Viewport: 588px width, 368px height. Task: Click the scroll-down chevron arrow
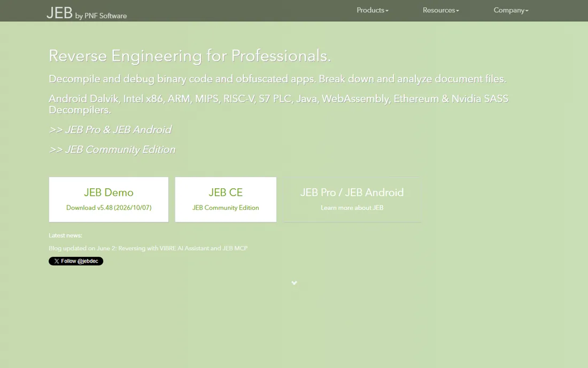coord(295,283)
